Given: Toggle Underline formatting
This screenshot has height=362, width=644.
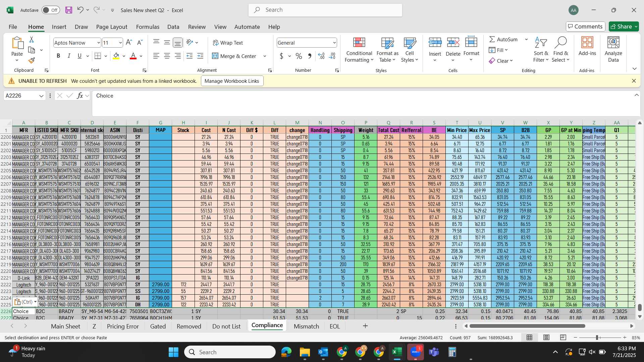Looking at the screenshot, I should [79, 56].
